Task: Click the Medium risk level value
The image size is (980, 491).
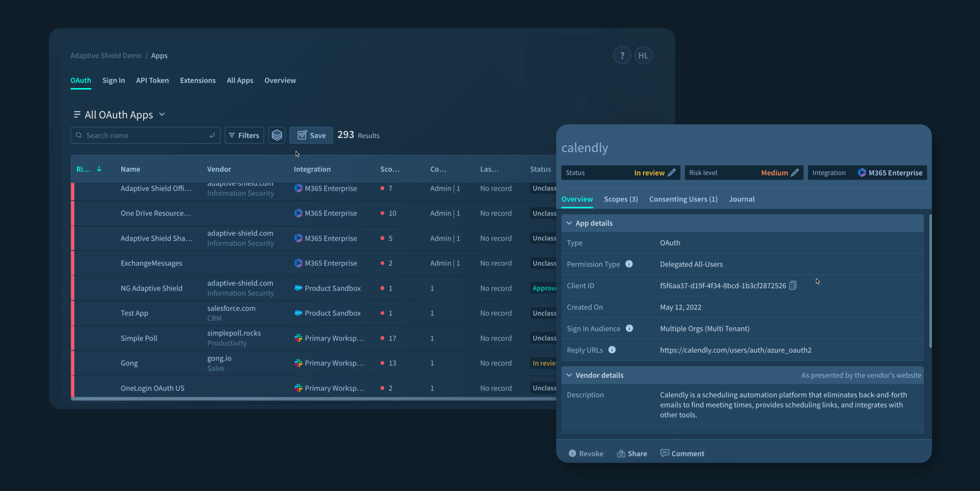Action: coord(774,173)
